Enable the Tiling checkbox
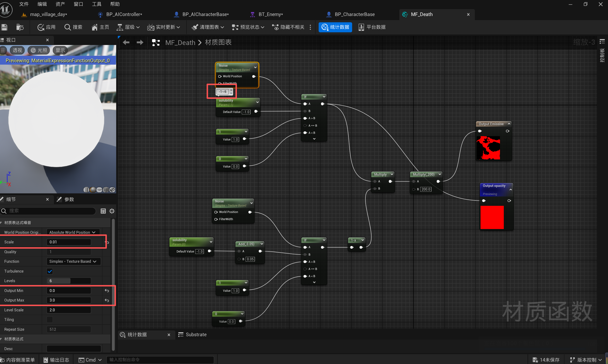608x364 pixels. click(x=50, y=319)
